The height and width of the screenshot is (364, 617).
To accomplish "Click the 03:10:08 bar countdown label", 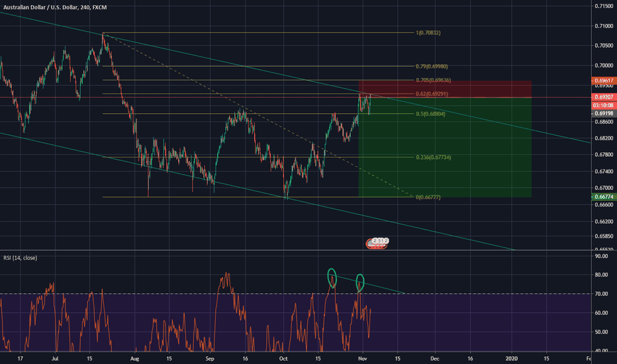I will point(604,105).
